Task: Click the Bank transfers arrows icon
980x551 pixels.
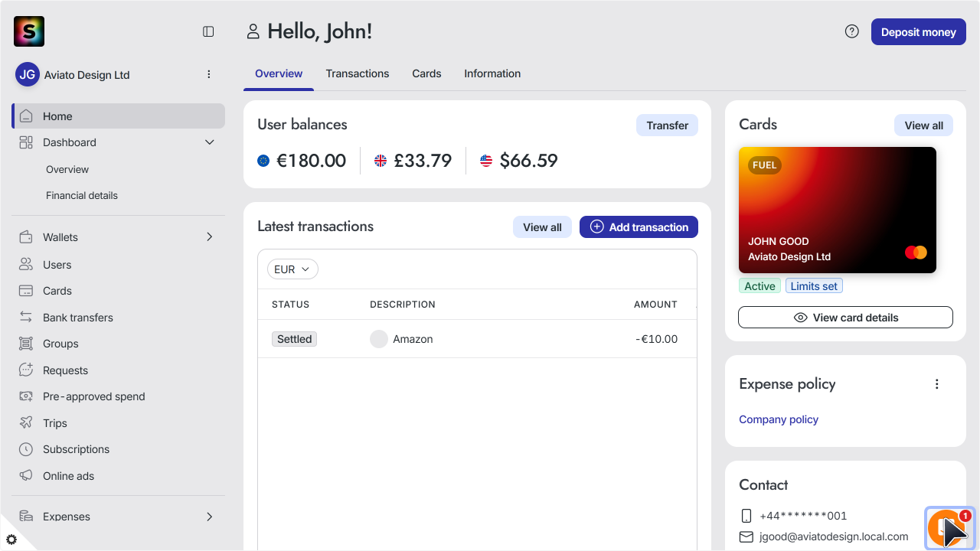Action: point(26,318)
